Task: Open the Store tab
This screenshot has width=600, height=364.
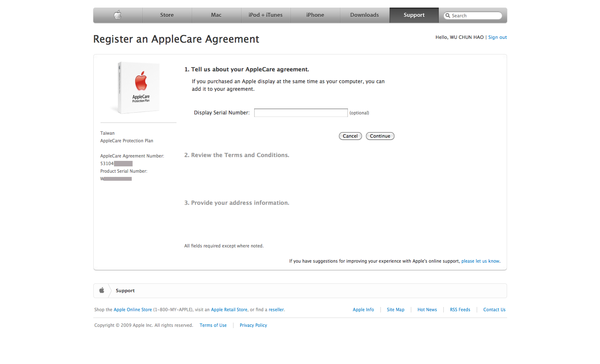Action: point(167,15)
